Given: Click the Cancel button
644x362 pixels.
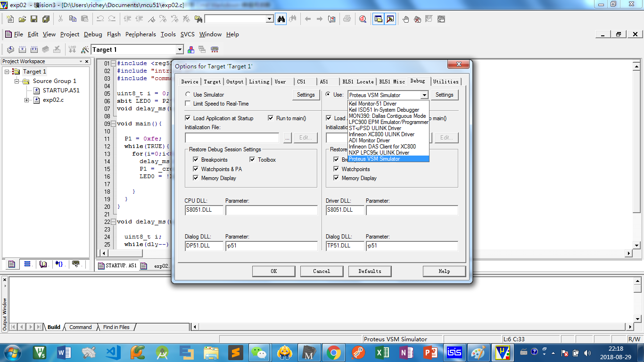Looking at the screenshot, I should click(x=322, y=271).
